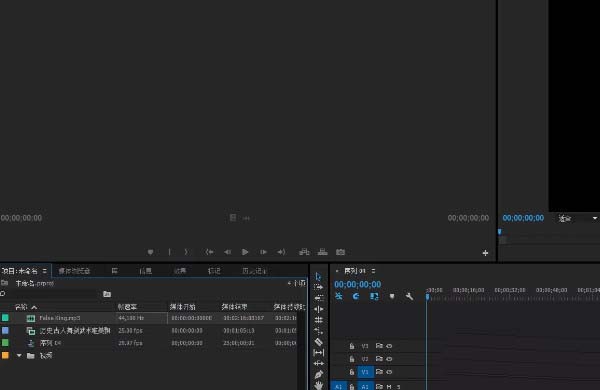Click the drag video only icon
Viewport: 600px width, 390px height.
[233, 218]
